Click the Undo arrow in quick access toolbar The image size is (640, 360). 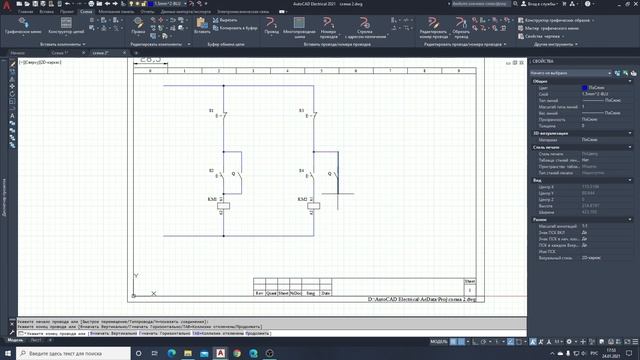67,4
